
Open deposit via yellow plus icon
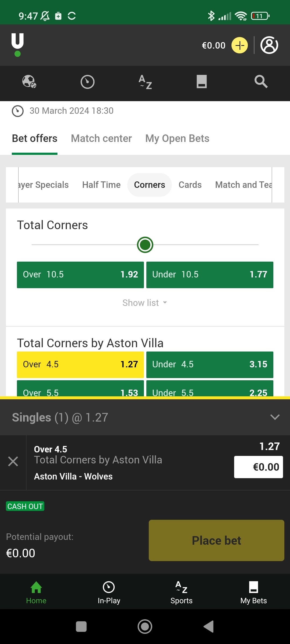(240, 45)
